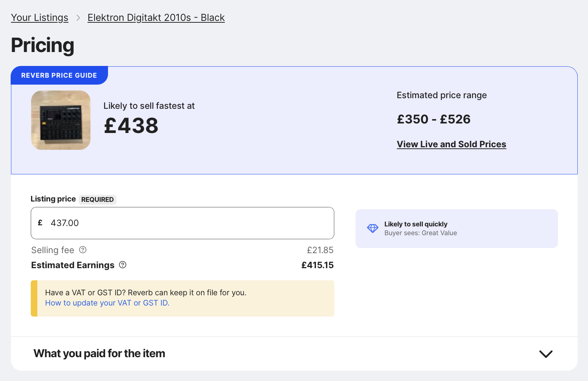
Task: Click the estimated price range £350 - £526
Action: (433, 119)
